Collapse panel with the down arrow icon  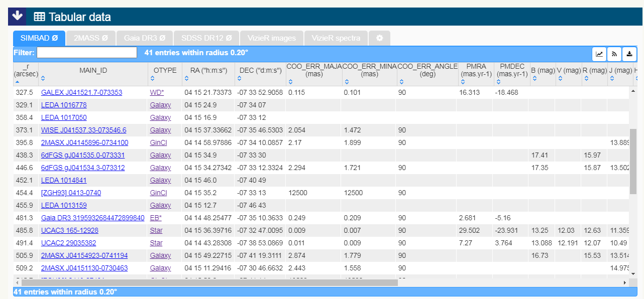[17, 16]
